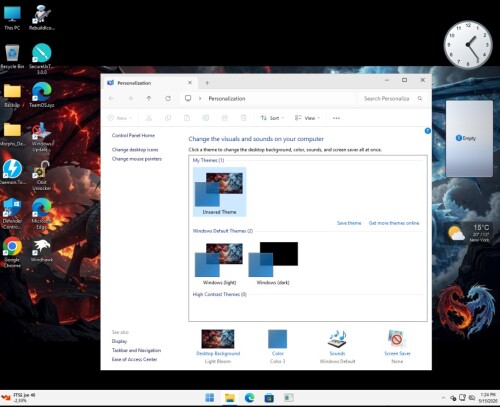Close the Personalization tab
Image resolution: width=500 pixels, height=407 pixels.
point(190,82)
